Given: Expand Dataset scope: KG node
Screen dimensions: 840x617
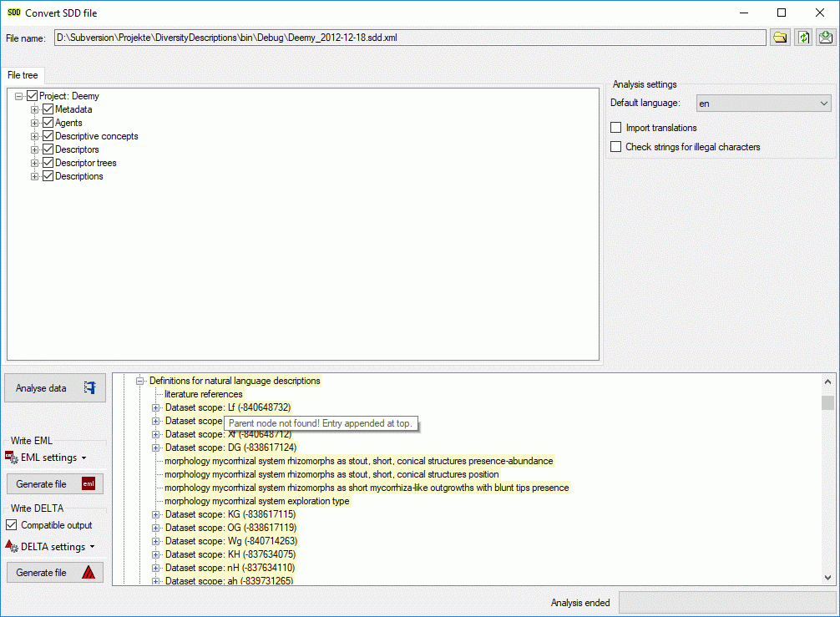Looking at the screenshot, I should pyautogui.click(x=155, y=514).
